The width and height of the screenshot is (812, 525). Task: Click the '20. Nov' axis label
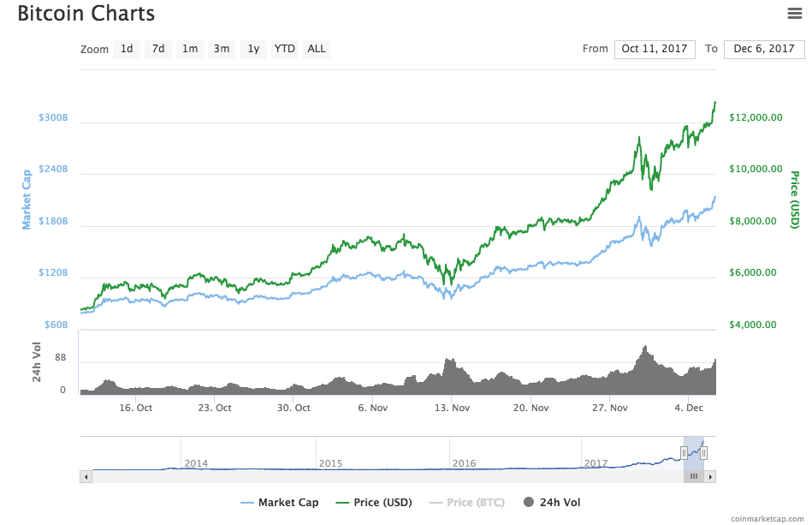(x=530, y=408)
